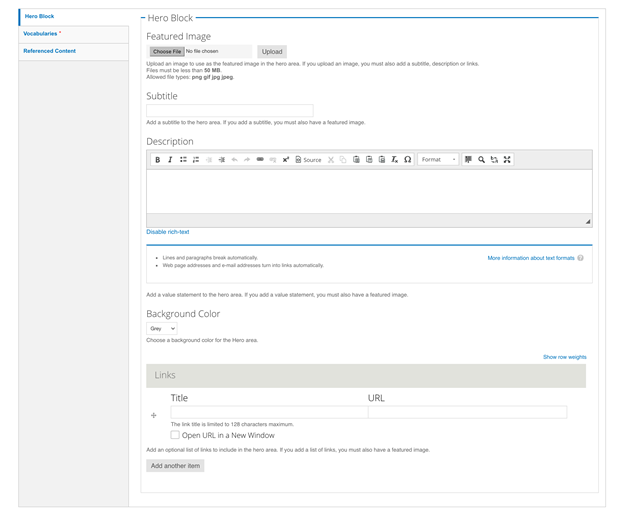Switch to the Vocabularies tab

(41, 34)
